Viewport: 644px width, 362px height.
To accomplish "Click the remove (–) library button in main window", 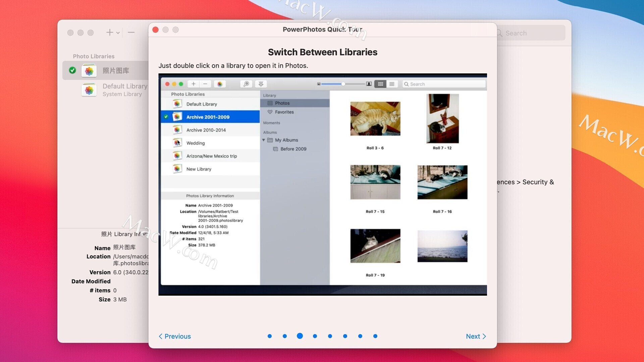I will coord(131,33).
